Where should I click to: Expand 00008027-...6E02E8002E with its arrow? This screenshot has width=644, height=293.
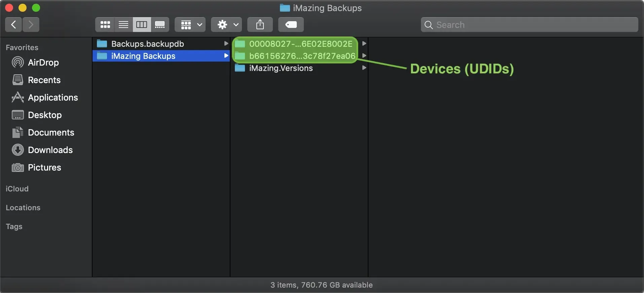point(364,43)
